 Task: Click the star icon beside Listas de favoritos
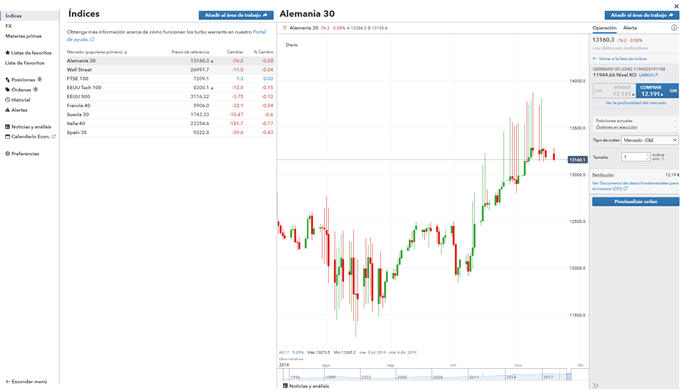coord(7,53)
